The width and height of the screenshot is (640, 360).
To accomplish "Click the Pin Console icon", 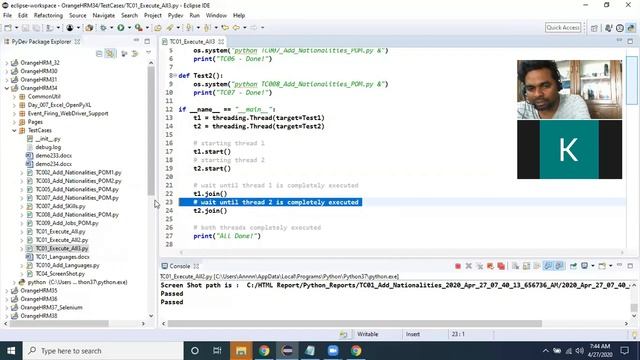I will point(573,266).
